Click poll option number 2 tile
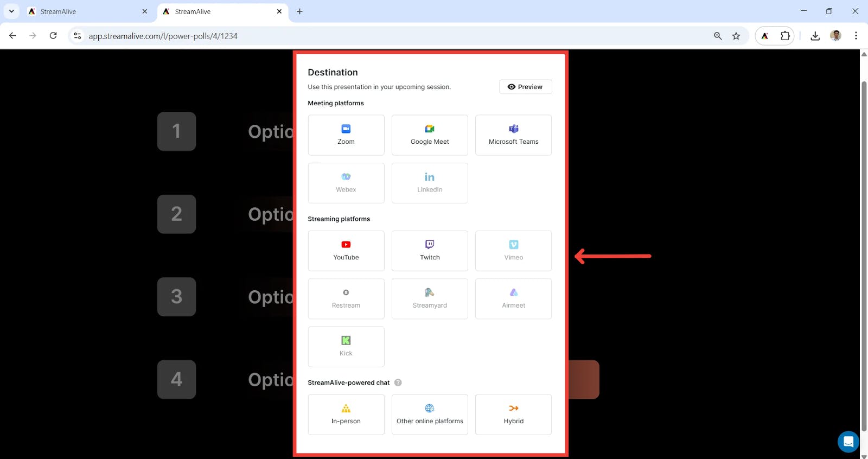Screen dimensions: 868x459 coord(176,214)
